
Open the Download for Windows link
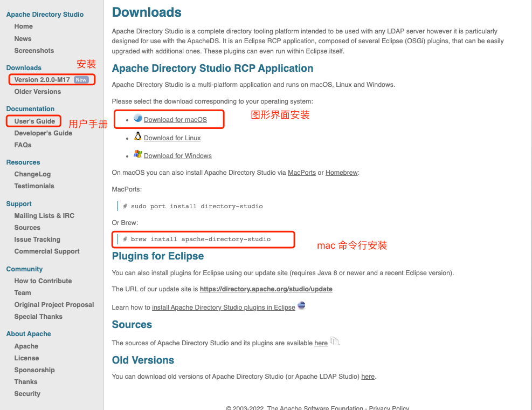click(177, 155)
